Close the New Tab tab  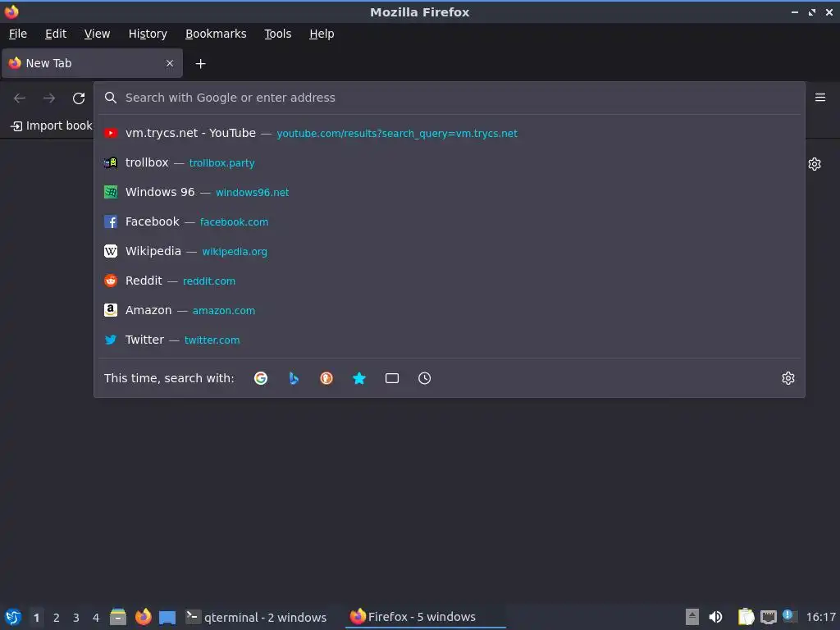tap(169, 63)
